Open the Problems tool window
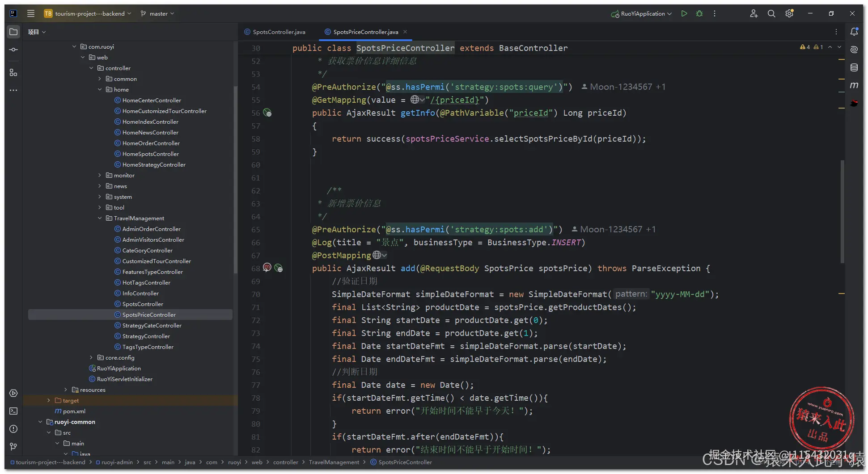The image size is (868, 474). click(13, 429)
